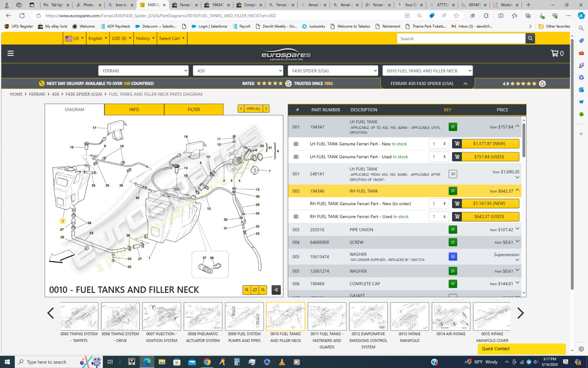Add used LH fuel tank to cart

[457, 157]
